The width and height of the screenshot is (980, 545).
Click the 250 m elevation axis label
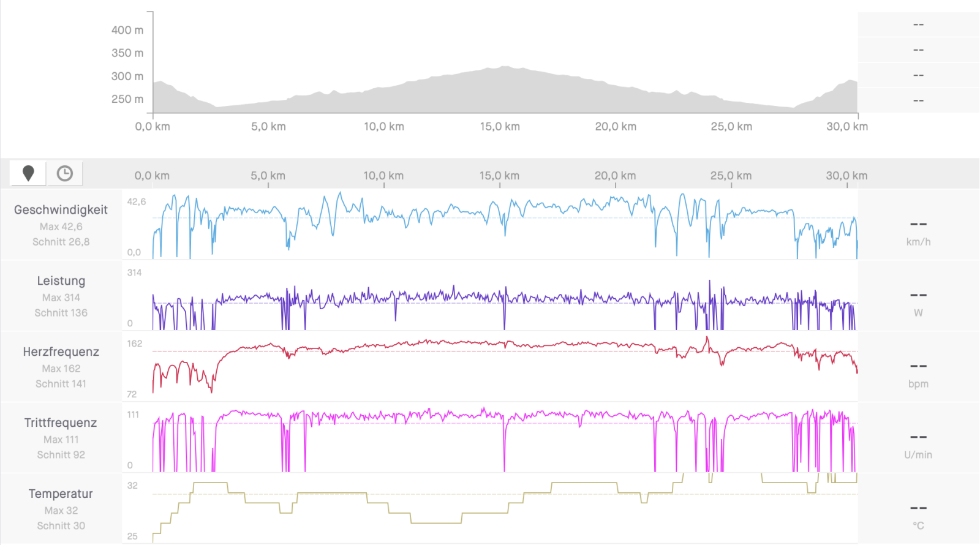point(127,99)
